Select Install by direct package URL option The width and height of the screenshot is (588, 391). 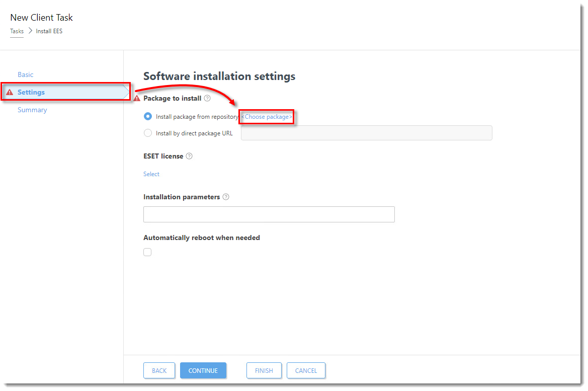coord(148,133)
